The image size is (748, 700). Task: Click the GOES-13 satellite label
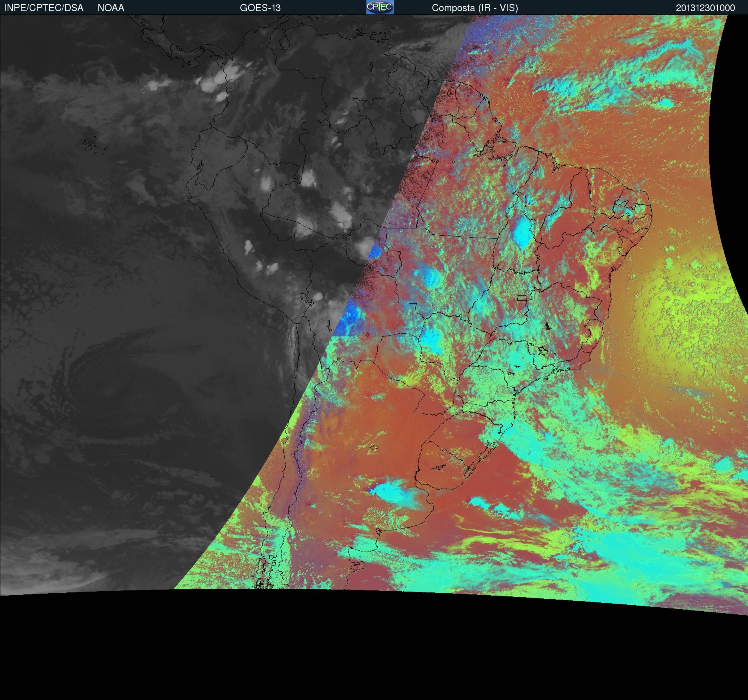pyautogui.click(x=260, y=8)
